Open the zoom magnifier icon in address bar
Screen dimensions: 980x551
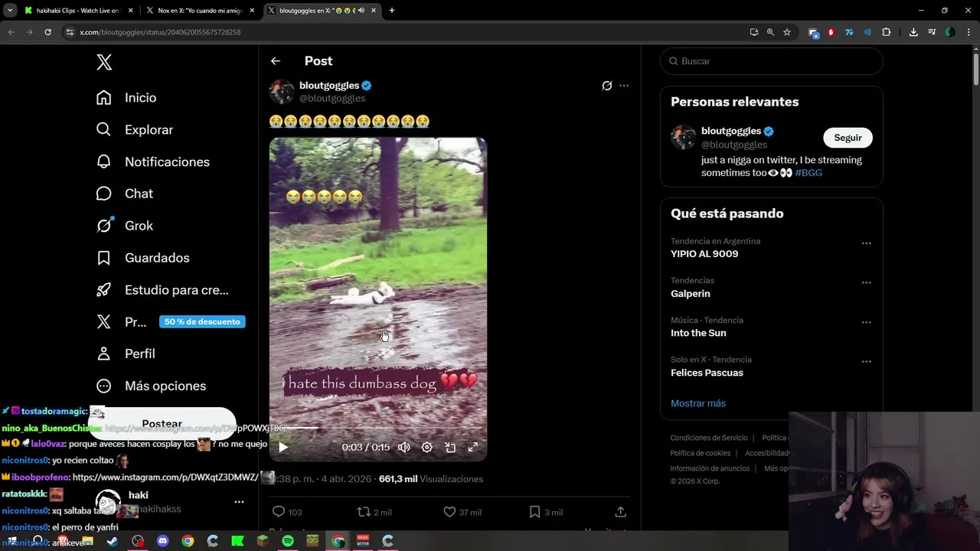770,32
